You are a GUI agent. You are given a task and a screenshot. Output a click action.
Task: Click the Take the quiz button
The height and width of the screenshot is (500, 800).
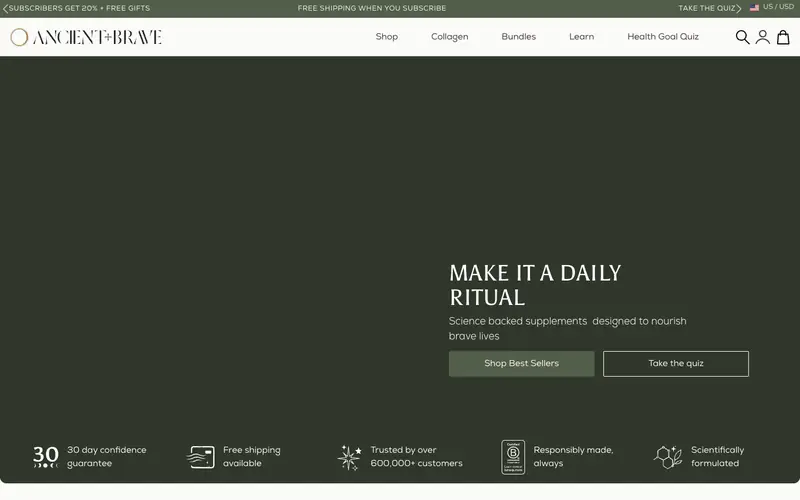click(676, 364)
